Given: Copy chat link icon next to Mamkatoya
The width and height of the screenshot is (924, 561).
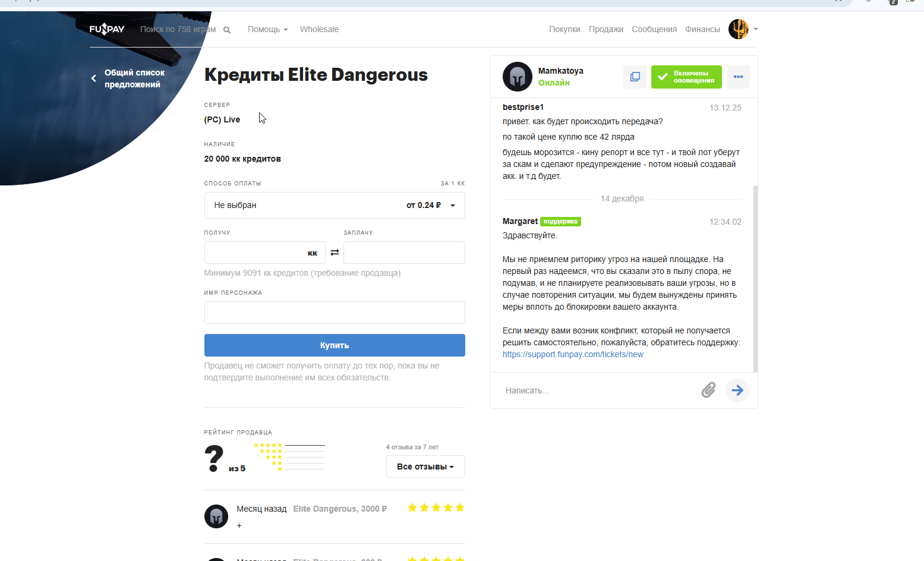Looking at the screenshot, I should 635,77.
